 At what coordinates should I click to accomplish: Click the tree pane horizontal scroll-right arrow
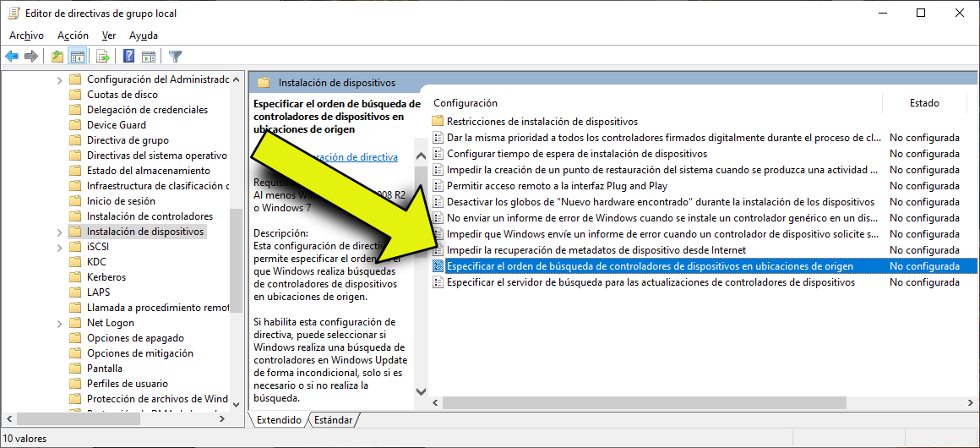223,418
